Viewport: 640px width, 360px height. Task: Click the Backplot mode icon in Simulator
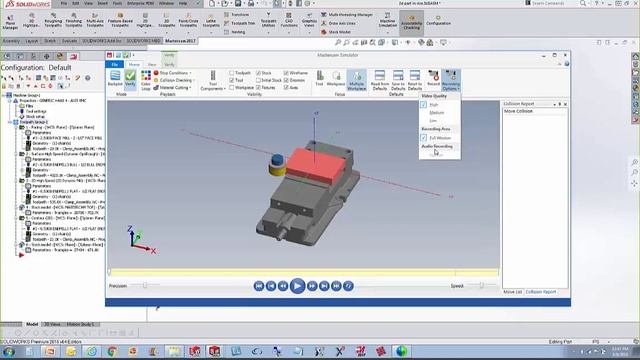pyautogui.click(x=115, y=78)
